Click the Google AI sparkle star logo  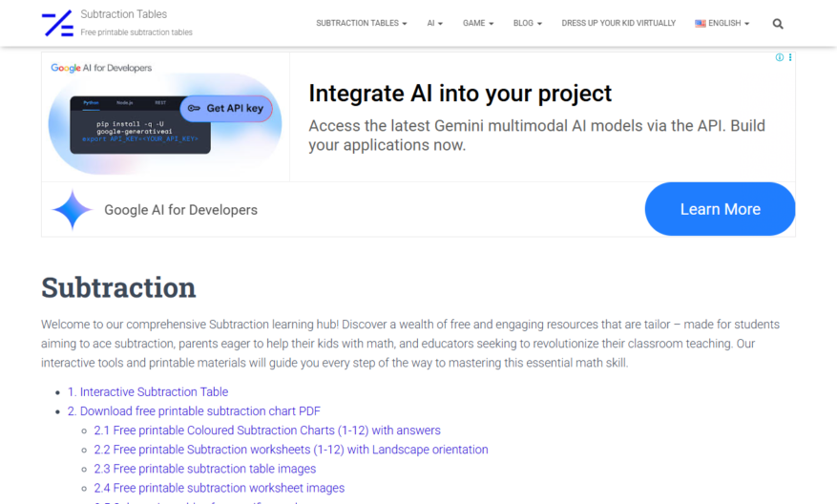[x=73, y=209]
